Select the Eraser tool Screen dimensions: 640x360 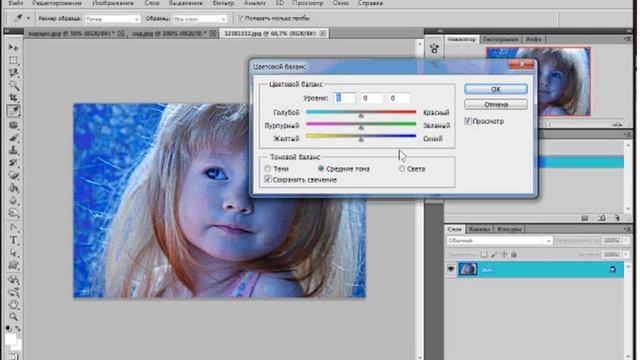pyautogui.click(x=13, y=176)
